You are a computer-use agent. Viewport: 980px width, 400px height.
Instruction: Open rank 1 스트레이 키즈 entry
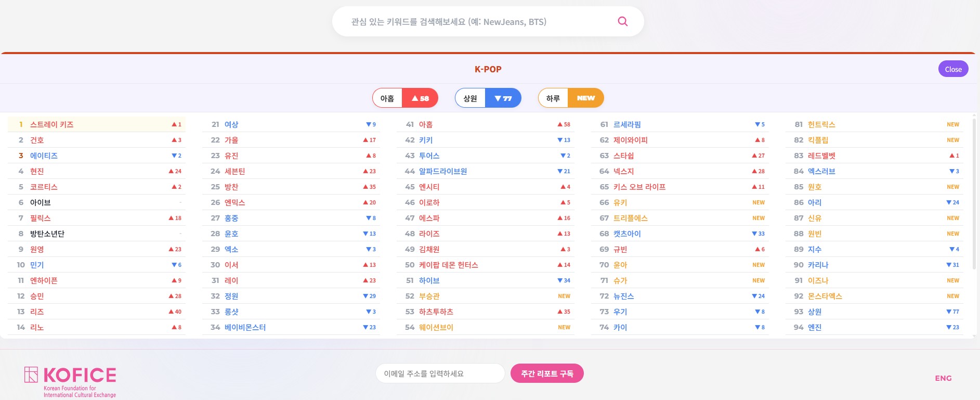(x=52, y=124)
